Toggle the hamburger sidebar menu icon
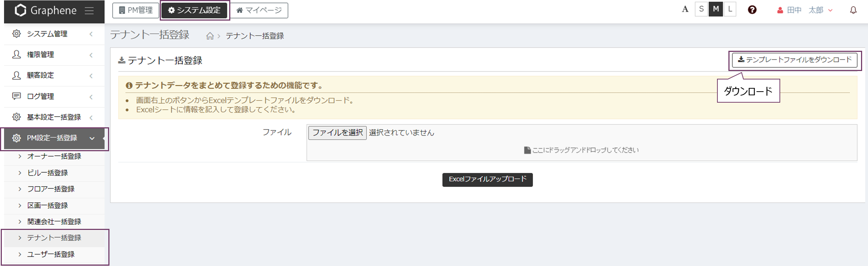This screenshot has width=868, height=266. pyautogui.click(x=89, y=11)
